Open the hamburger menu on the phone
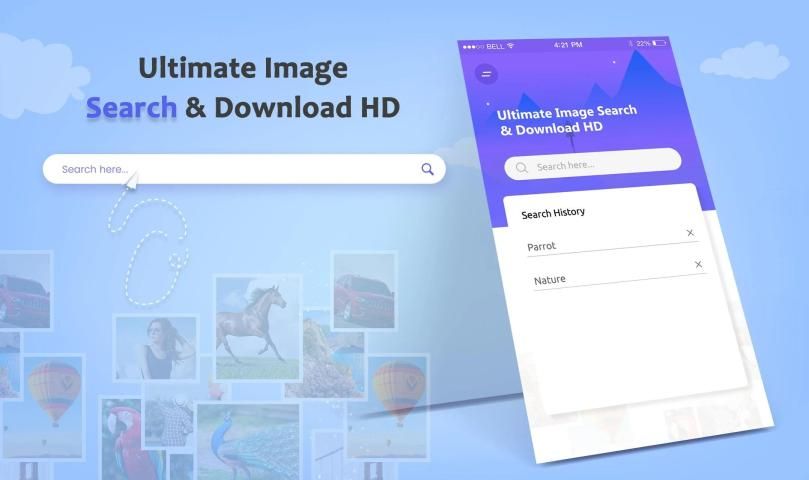 [486, 75]
